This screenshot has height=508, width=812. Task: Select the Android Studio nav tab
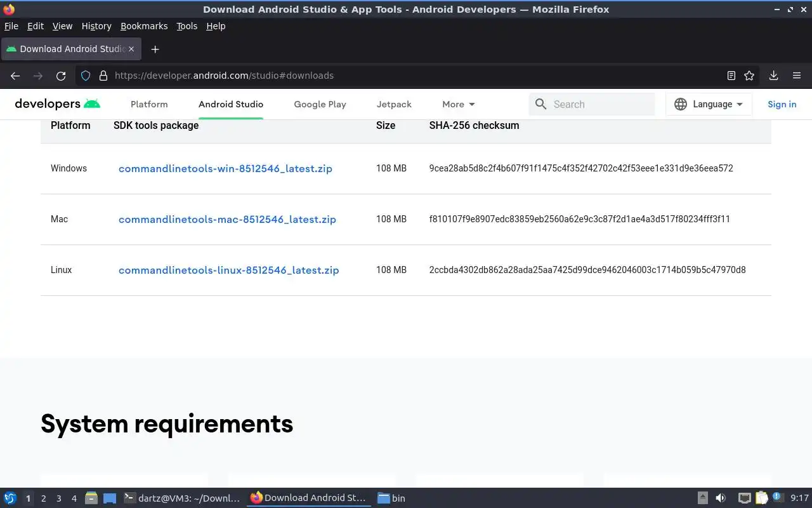click(231, 104)
